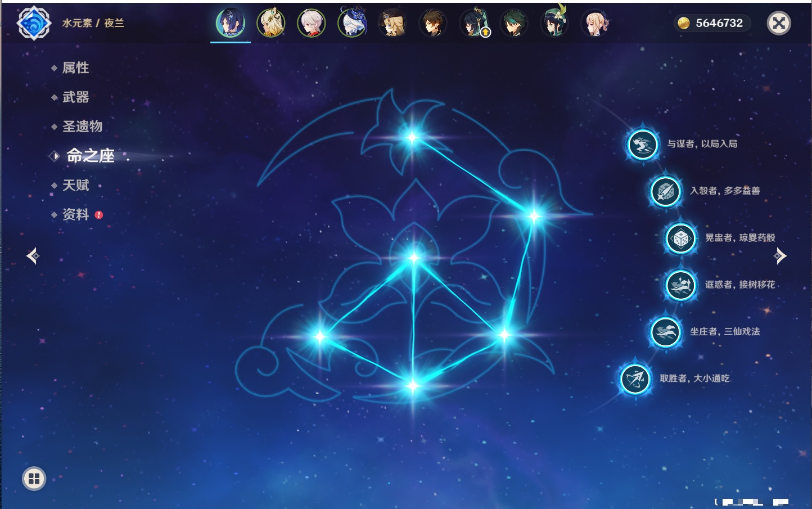The height and width of the screenshot is (509, 812).
Task: Select the 命之座 constellation tab
Action: pos(91,156)
